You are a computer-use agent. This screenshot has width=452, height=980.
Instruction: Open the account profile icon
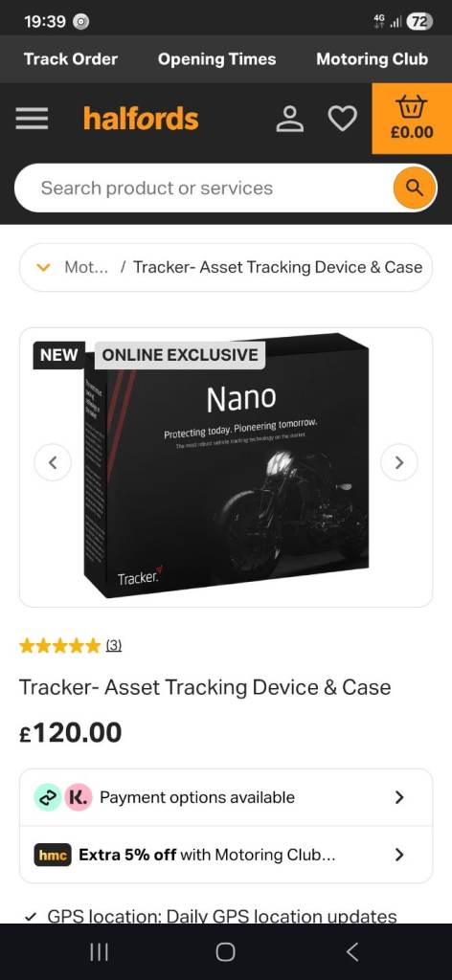point(289,119)
